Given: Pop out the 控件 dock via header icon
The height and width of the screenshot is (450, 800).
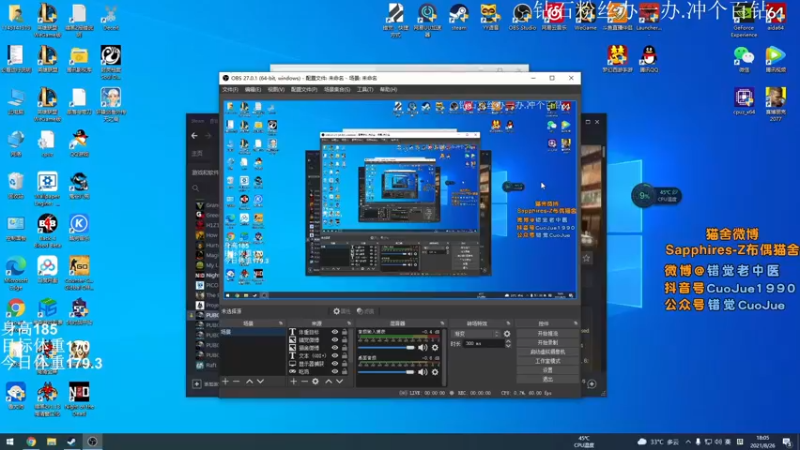Looking at the screenshot, I should 575,323.
